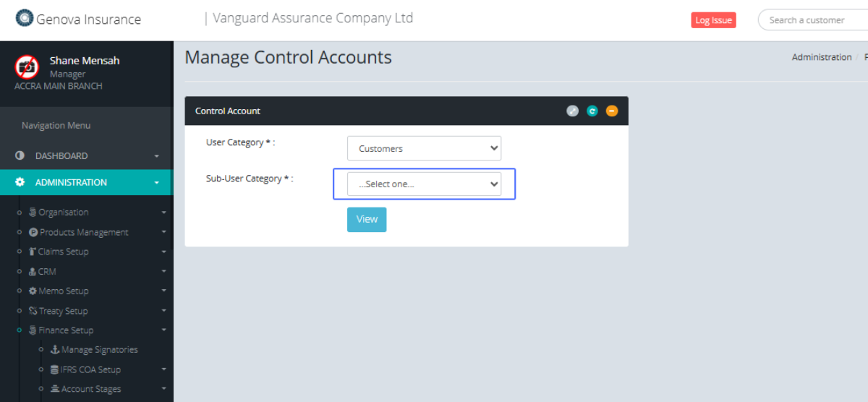
Task: Expand the Claims Setup submenu arrow
Action: click(163, 252)
